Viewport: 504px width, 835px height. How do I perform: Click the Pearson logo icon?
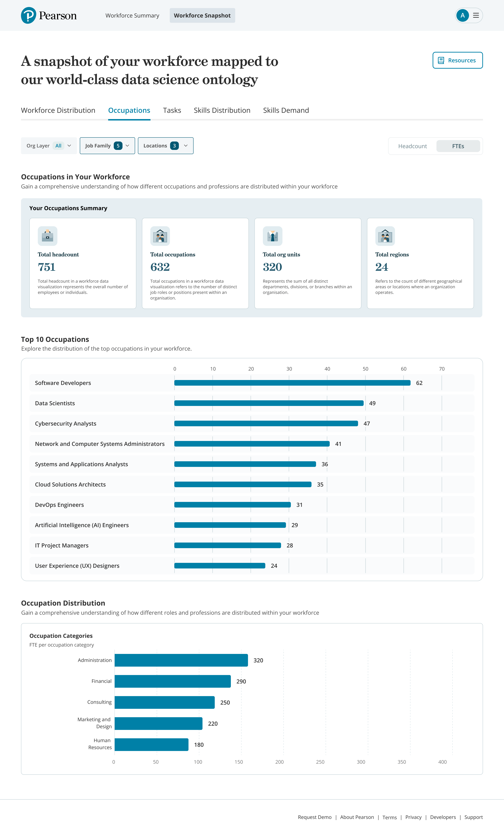pyautogui.click(x=29, y=16)
